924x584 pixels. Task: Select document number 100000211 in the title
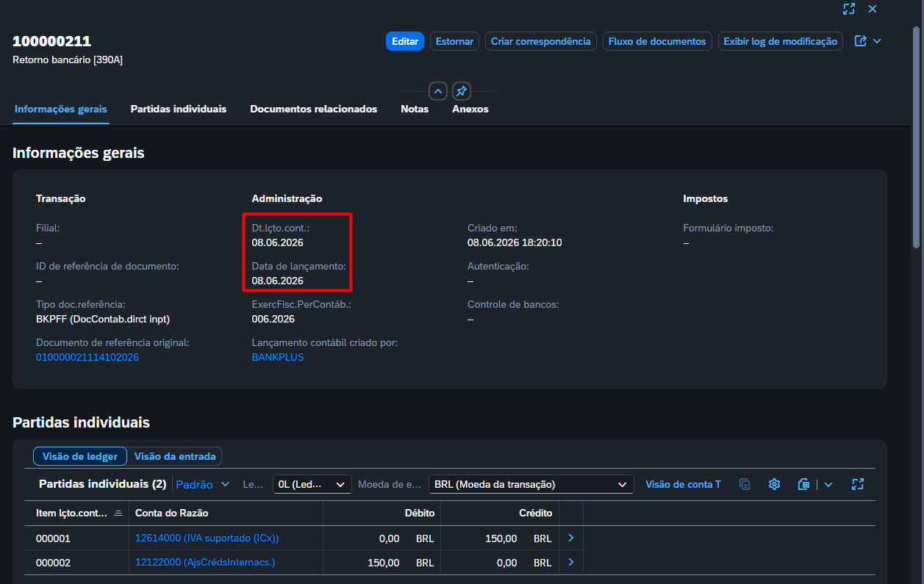coord(52,41)
